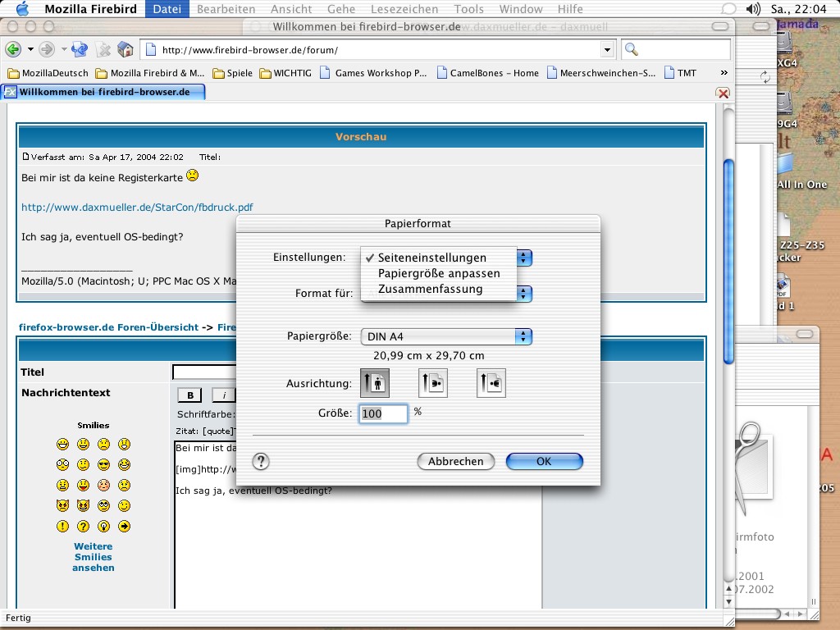Click the help question mark button
840x630 pixels.
261,461
